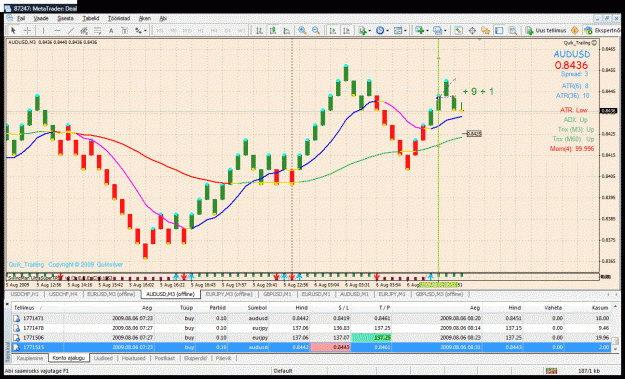Viewport: 625px width, 379px height.
Task: Select the trendline drawing tool
Action: (x=71, y=30)
